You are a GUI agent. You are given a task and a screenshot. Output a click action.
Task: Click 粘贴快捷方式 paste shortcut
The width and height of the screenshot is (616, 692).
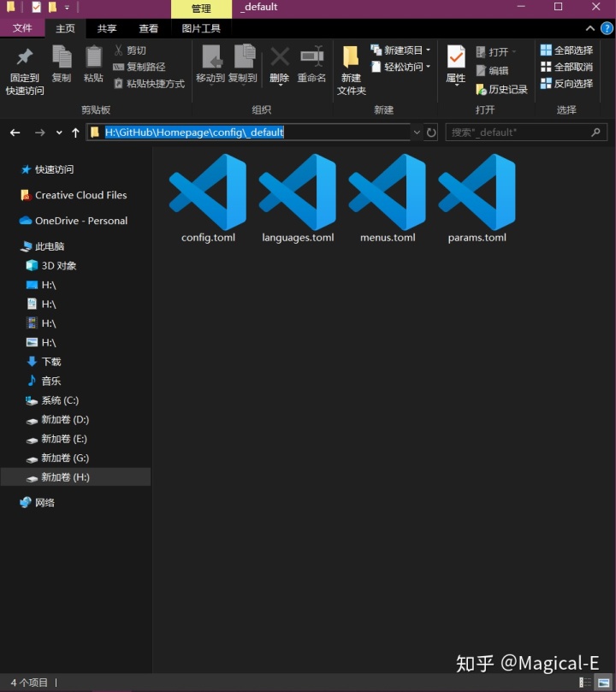[x=149, y=84]
